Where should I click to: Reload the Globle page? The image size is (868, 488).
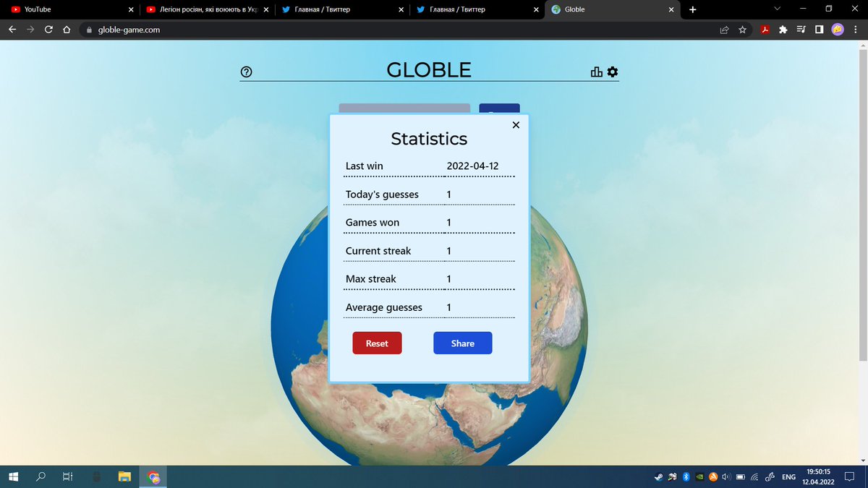(x=48, y=30)
